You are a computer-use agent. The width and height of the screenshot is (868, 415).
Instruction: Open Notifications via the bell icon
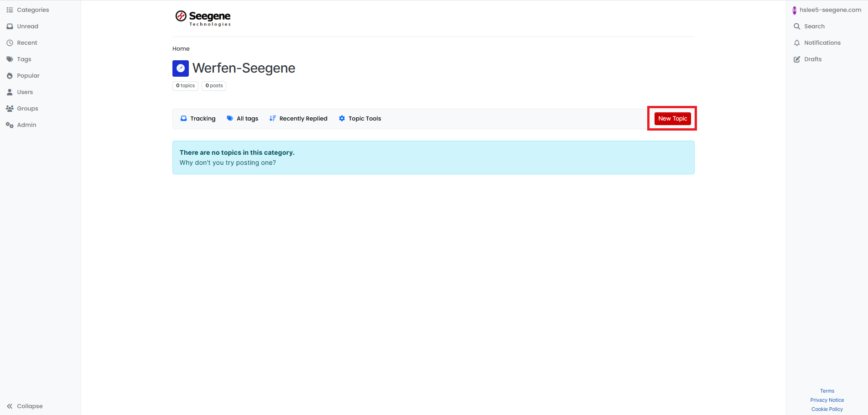click(797, 43)
